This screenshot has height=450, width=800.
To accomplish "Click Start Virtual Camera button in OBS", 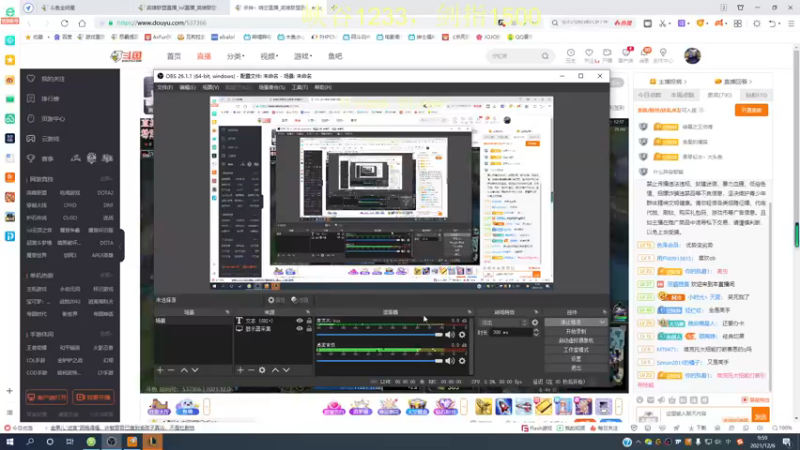I will click(x=576, y=341).
